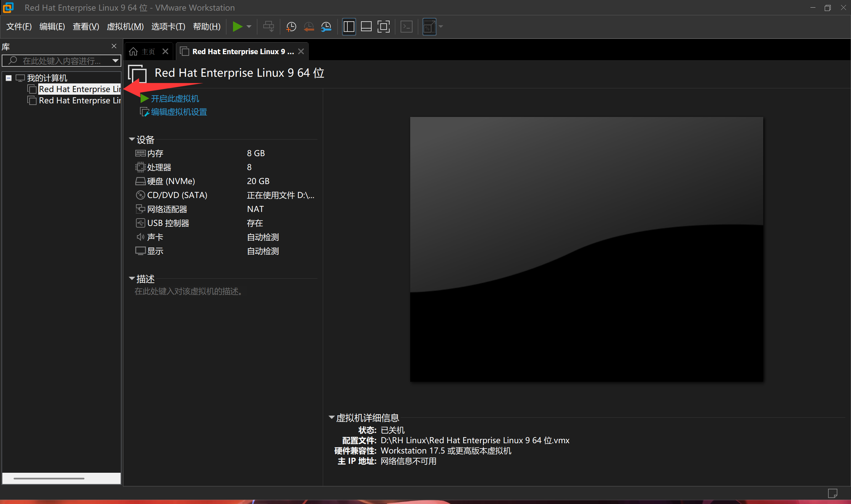
Task: Open the 文件(F) menu
Action: point(19,27)
